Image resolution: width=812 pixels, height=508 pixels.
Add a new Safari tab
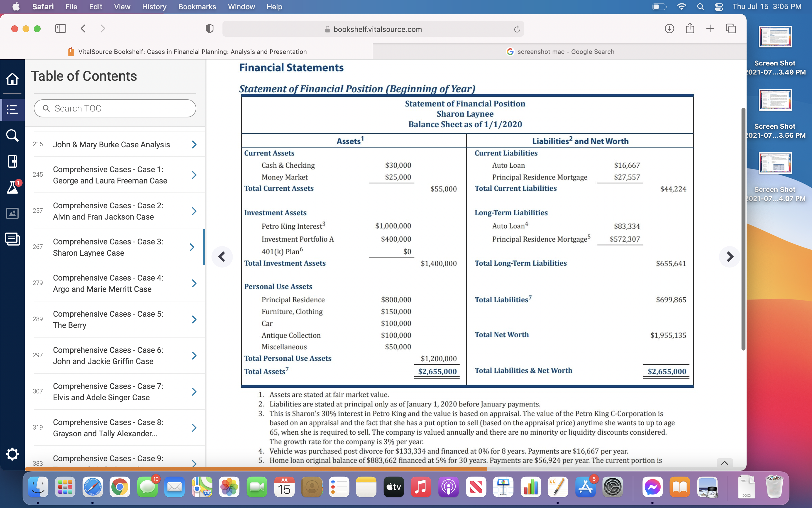(710, 29)
